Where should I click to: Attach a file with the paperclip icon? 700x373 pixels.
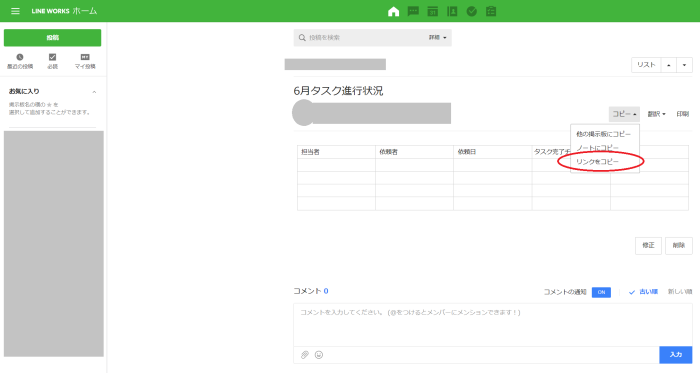[x=305, y=355]
